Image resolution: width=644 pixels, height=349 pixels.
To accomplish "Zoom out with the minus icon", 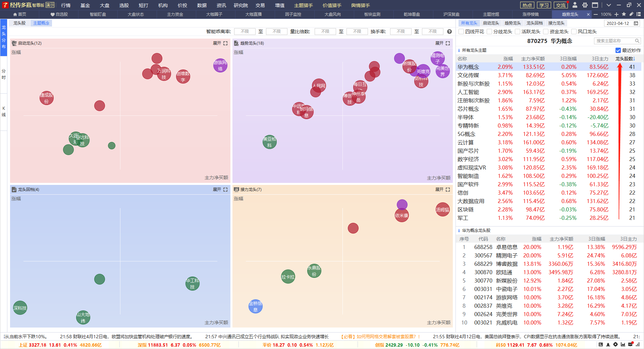I will [x=596, y=14].
